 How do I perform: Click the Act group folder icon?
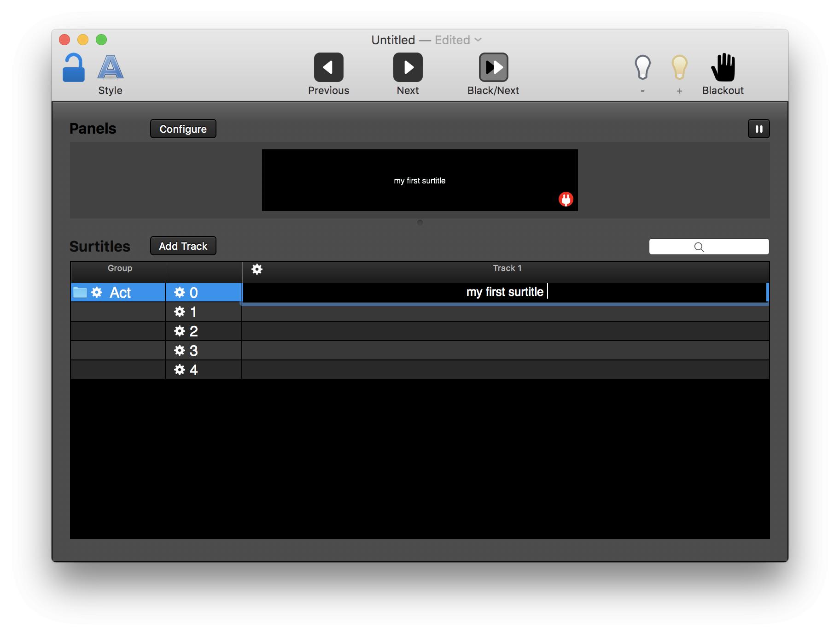coord(80,292)
